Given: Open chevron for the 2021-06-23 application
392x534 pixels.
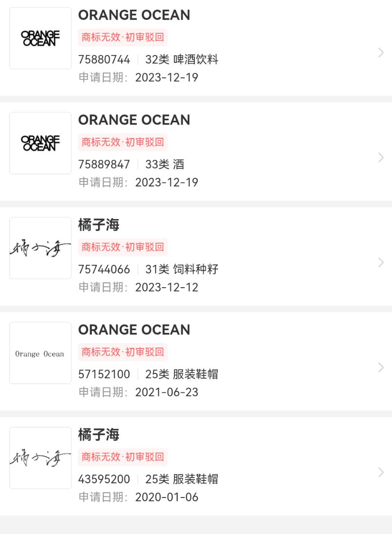Looking at the screenshot, I should [381, 368].
